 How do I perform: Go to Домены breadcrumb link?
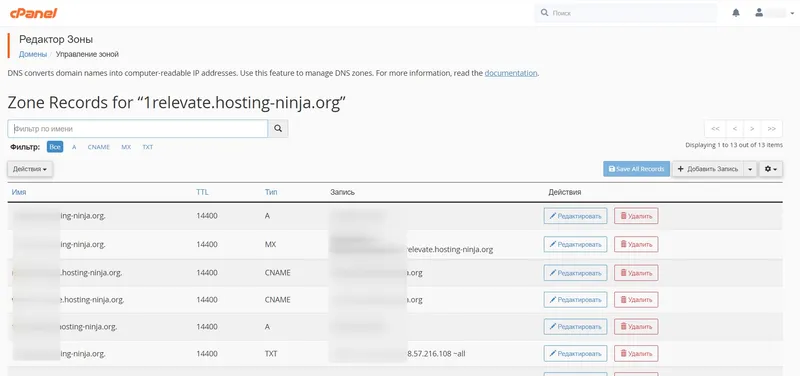33,54
